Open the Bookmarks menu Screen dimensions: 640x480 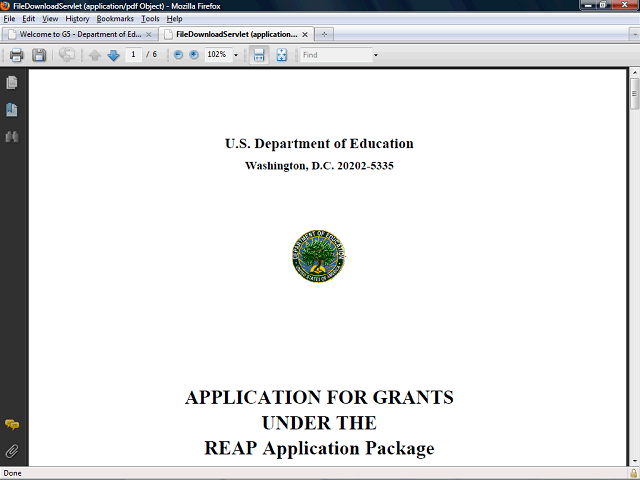115,19
